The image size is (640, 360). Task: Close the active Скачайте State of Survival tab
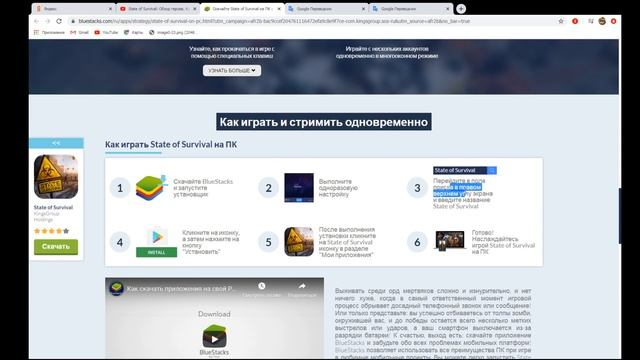pyautogui.click(x=279, y=9)
